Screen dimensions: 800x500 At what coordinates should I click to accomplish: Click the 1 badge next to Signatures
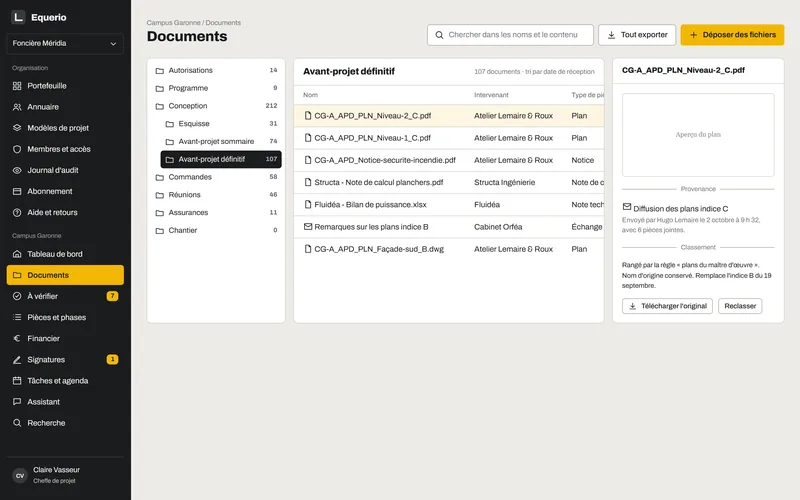tap(112, 360)
